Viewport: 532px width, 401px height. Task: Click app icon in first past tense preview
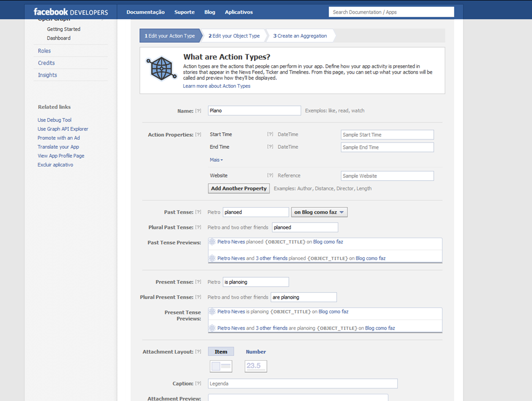tap(212, 242)
